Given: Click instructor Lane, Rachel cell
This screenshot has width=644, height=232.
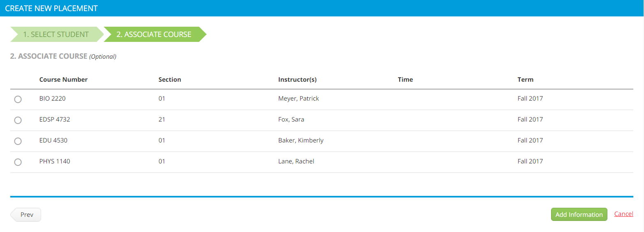Looking at the screenshot, I should [296, 161].
